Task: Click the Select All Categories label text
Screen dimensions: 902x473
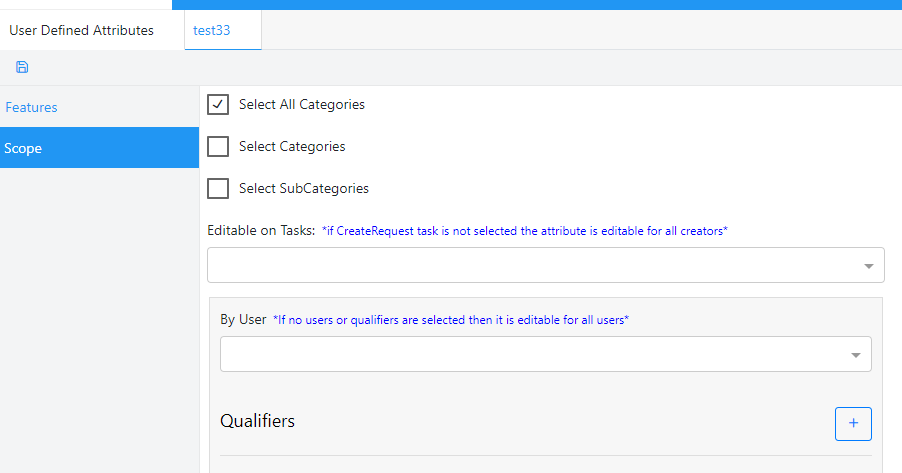Action: click(x=301, y=104)
